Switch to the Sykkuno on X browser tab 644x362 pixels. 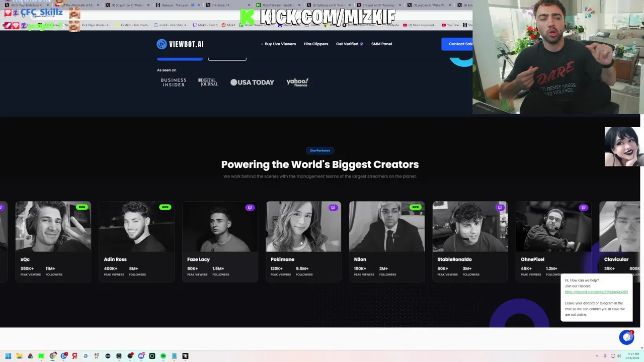click(328, 5)
